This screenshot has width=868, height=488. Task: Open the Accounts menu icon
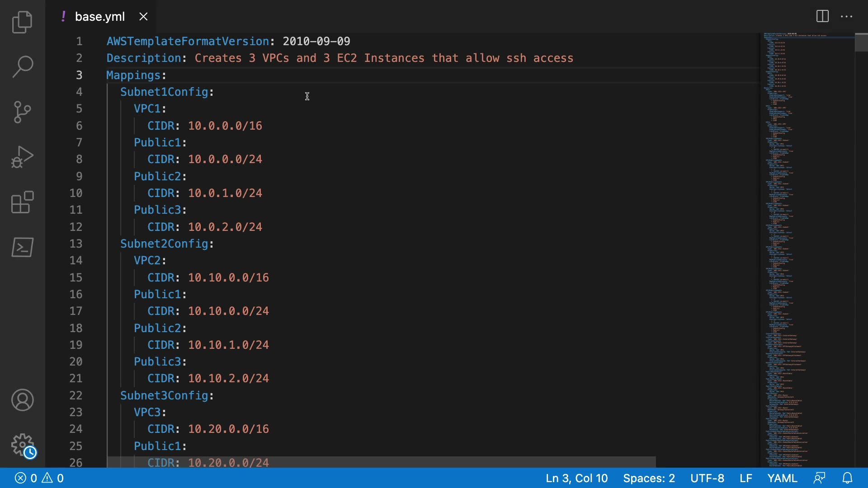tap(22, 400)
